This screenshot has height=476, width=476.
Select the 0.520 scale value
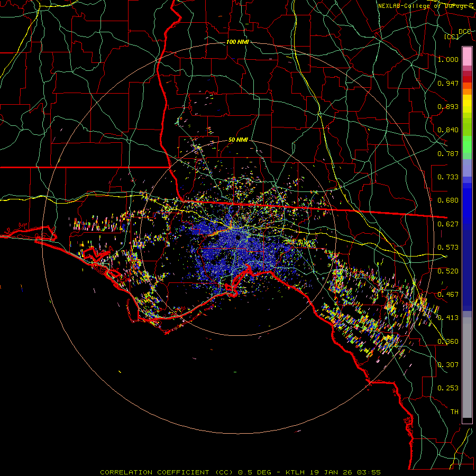coord(448,271)
